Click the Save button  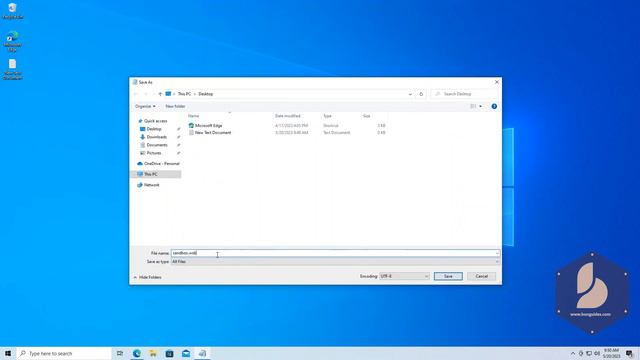pyautogui.click(x=448, y=276)
